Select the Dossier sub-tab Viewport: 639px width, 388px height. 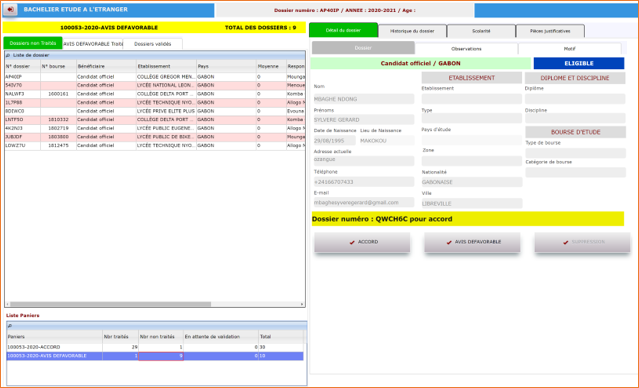[x=363, y=48]
